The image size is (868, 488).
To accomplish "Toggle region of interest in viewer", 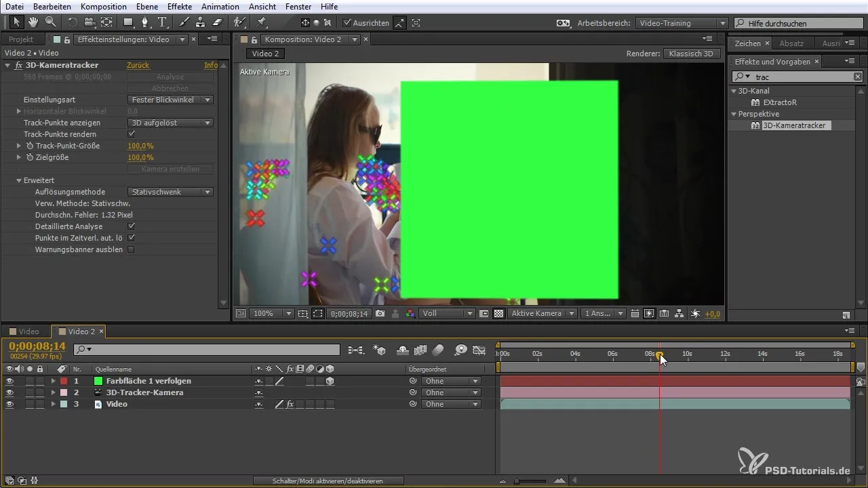I will tap(484, 314).
